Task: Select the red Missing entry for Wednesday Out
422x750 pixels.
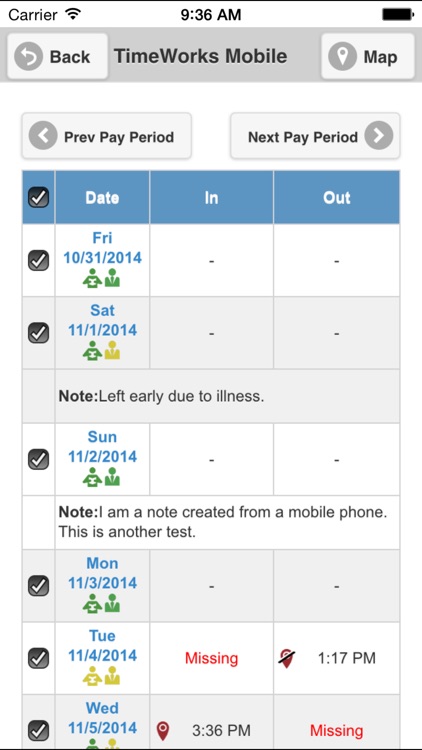Action: coord(336,731)
